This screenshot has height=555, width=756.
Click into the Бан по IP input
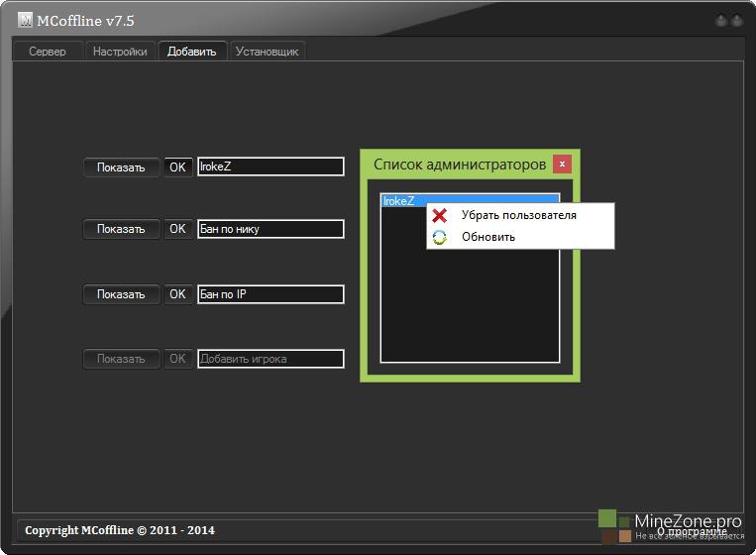[270, 294]
